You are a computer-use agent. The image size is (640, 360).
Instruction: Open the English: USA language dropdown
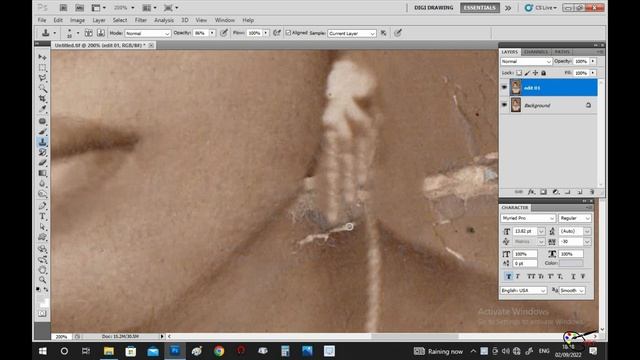524,290
